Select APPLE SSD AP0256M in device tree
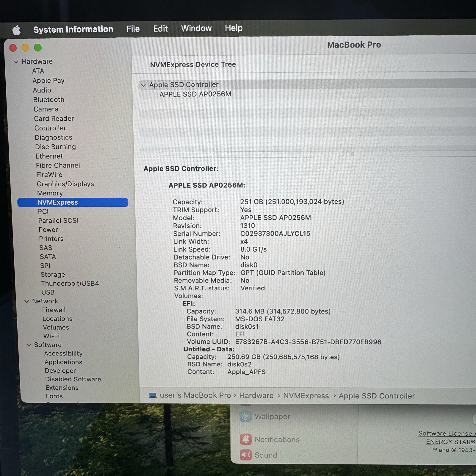This screenshot has height=476, width=476. [x=195, y=94]
